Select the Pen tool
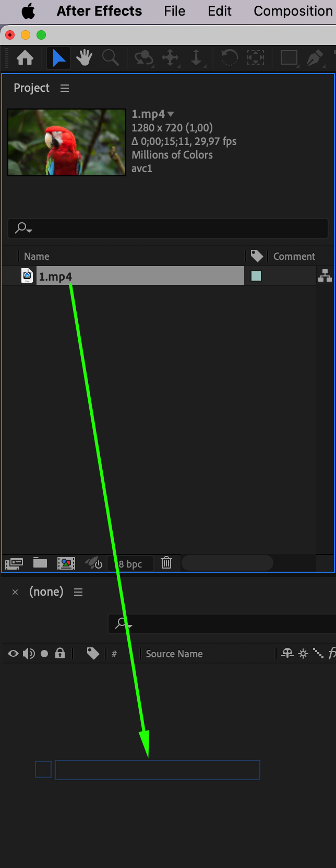Screen dimensions: 336x868 click(x=315, y=57)
